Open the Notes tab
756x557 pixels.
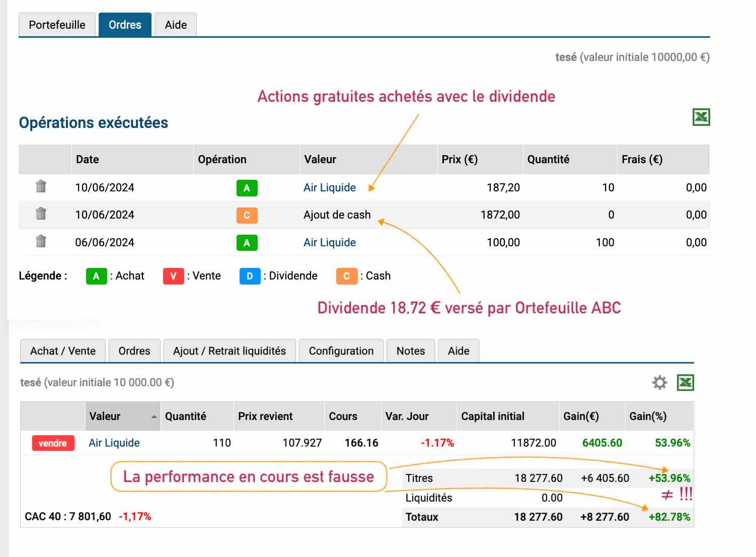tap(411, 351)
